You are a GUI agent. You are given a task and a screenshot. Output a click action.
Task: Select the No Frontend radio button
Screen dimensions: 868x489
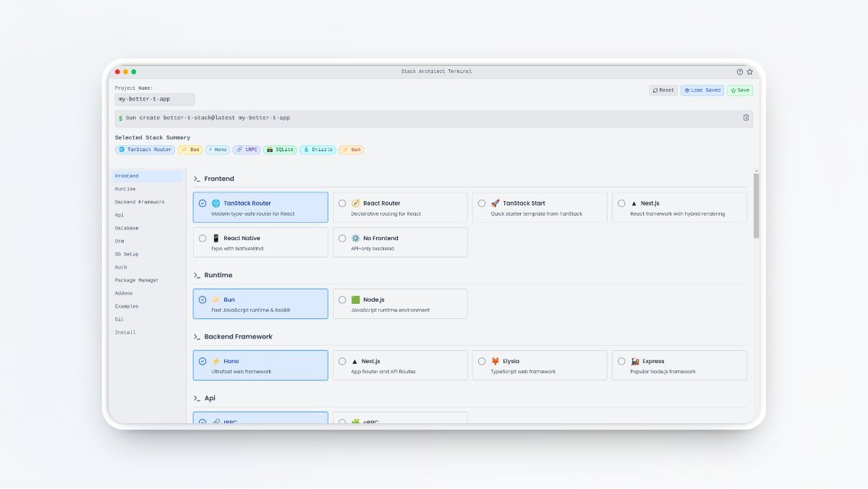coord(342,238)
